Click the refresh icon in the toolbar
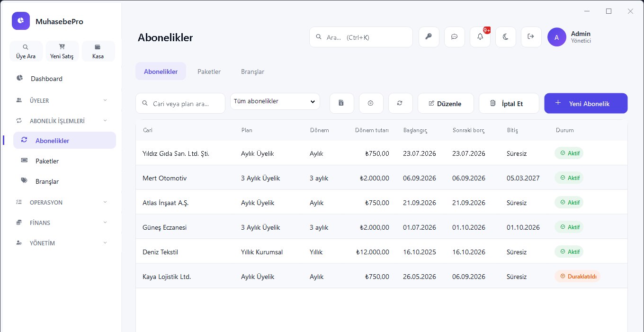Screen dimensions: 644x332 [400, 103]
